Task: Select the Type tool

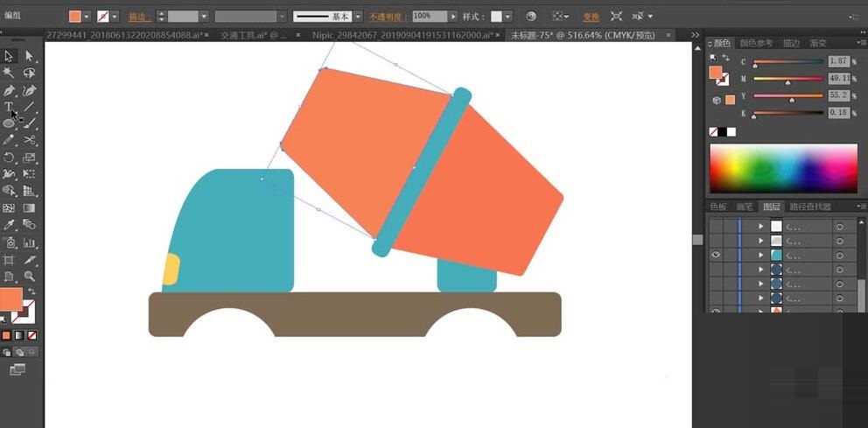Action: [9, 107]
